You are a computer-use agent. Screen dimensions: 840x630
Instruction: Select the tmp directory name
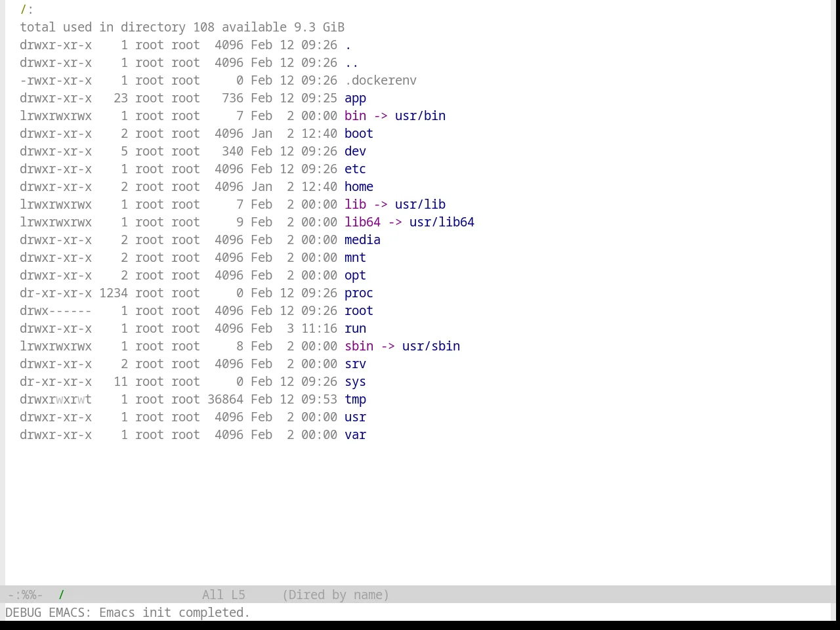click(x=355, y=400)
